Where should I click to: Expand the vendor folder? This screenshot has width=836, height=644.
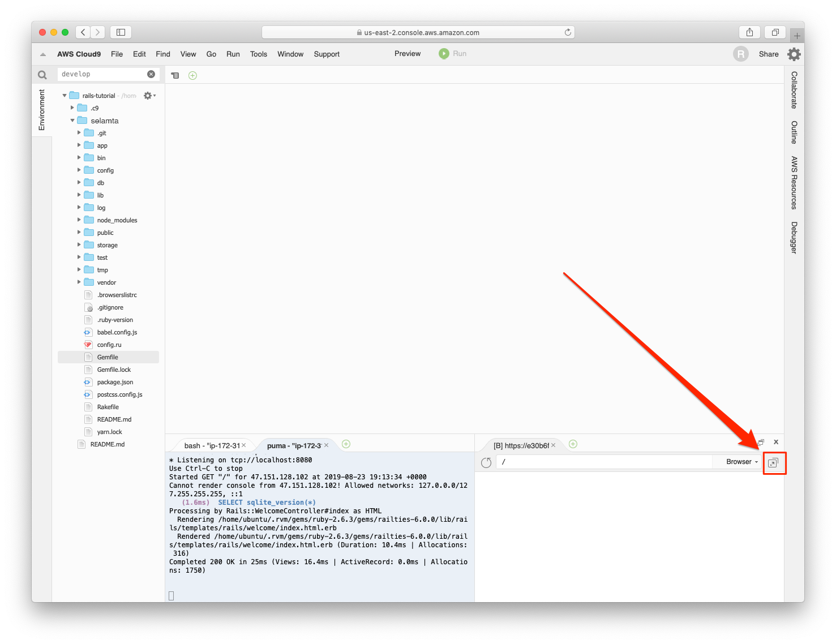pyautogui.click(x=79, y=282)
